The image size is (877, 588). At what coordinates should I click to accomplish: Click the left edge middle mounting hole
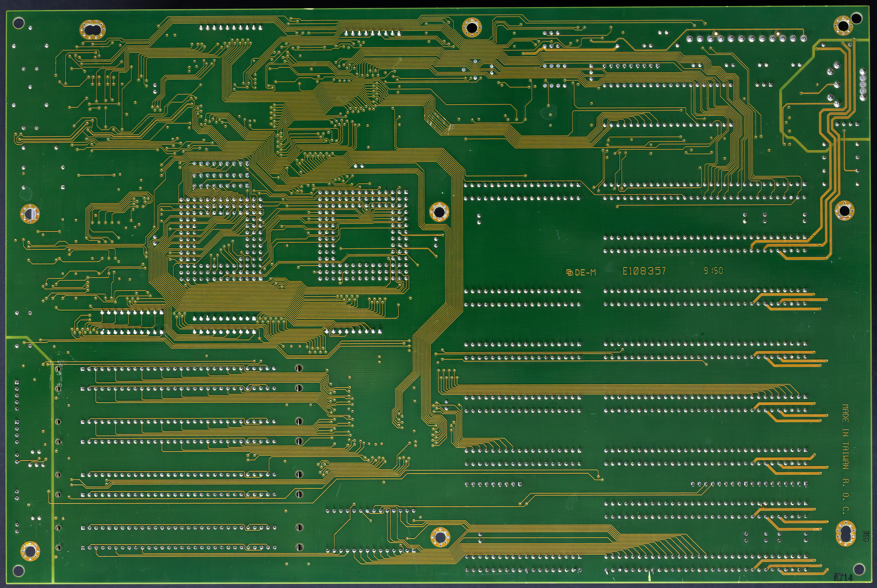click(30, 214)
